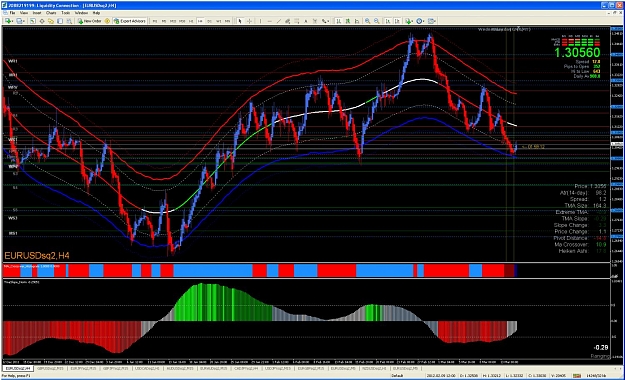Screen dimensions: 625x380
Task: Open the Tools menu
Action: click(x=65, y=13)
